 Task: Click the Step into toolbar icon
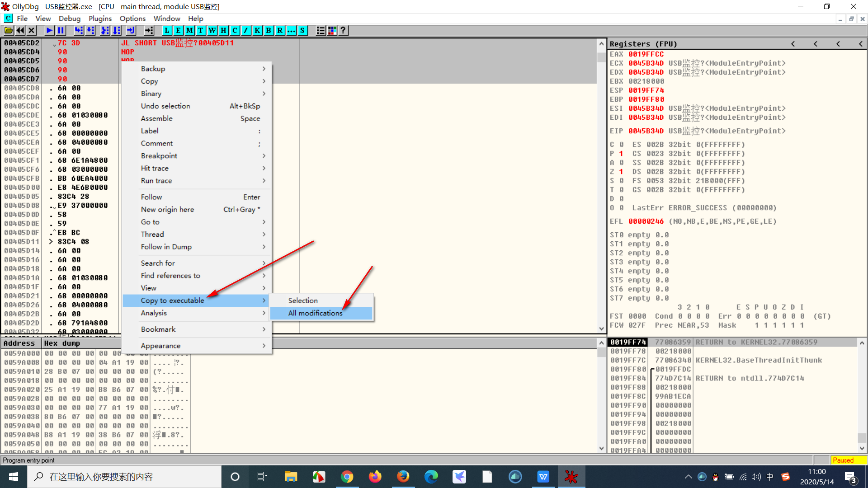(x=79, y=30)
